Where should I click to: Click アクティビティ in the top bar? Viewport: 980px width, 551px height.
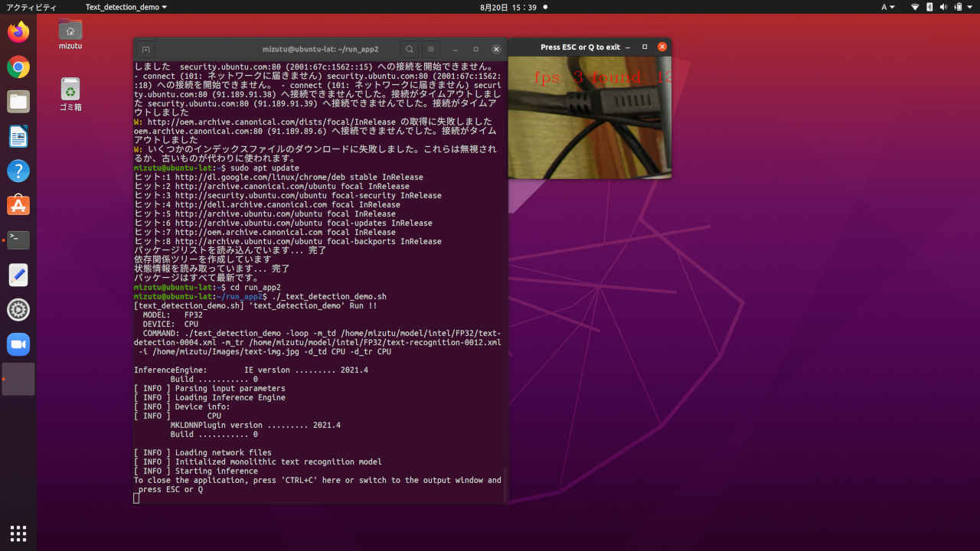tap(31, 7)
